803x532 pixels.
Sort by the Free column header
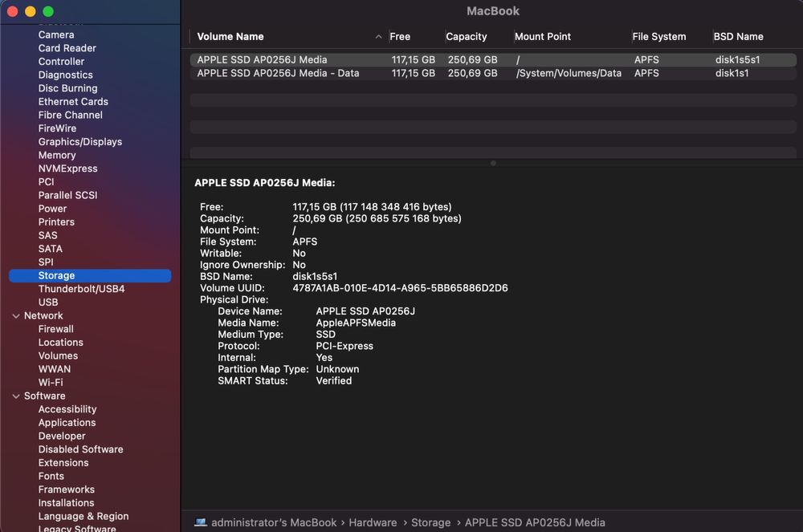400,36
